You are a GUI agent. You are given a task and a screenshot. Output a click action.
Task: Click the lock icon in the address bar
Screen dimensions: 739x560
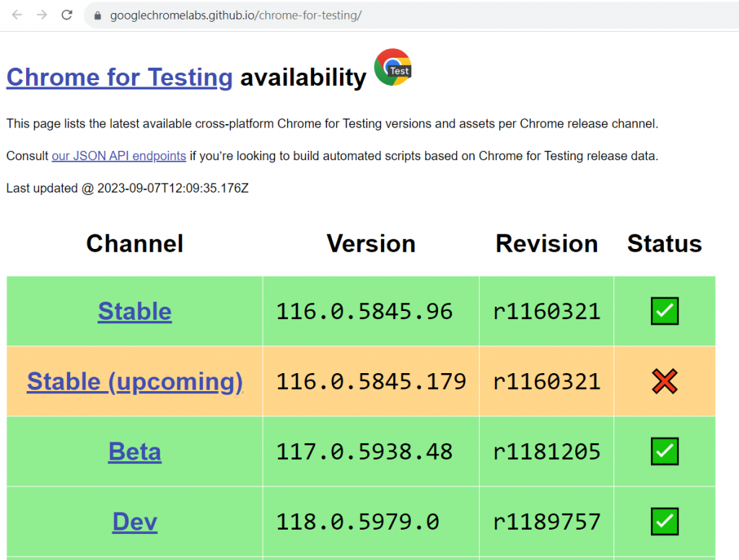98,15
